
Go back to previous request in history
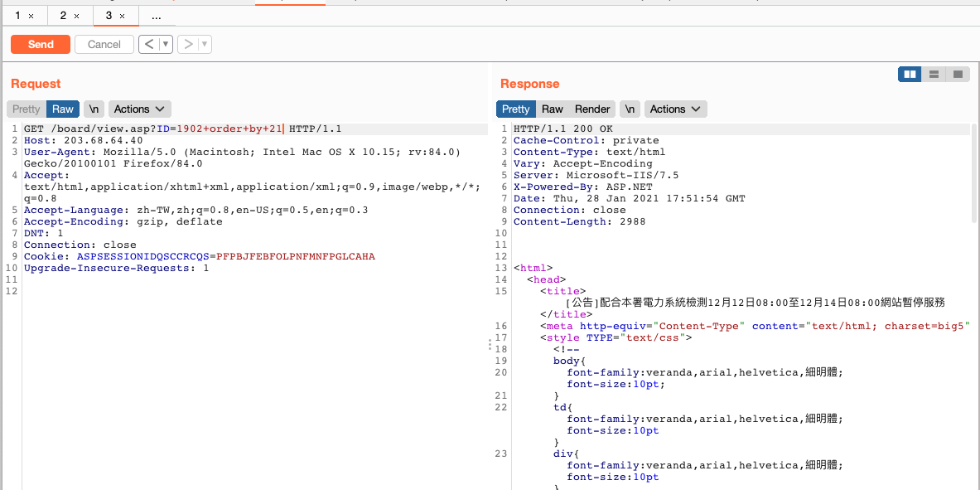point(149,45)
